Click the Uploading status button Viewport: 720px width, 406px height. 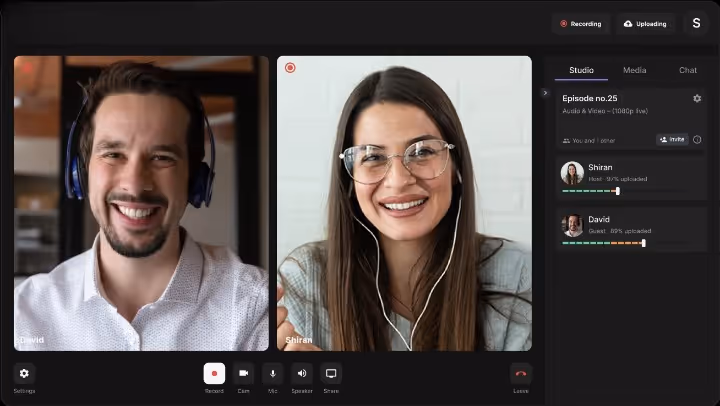[x=646, y=24]
